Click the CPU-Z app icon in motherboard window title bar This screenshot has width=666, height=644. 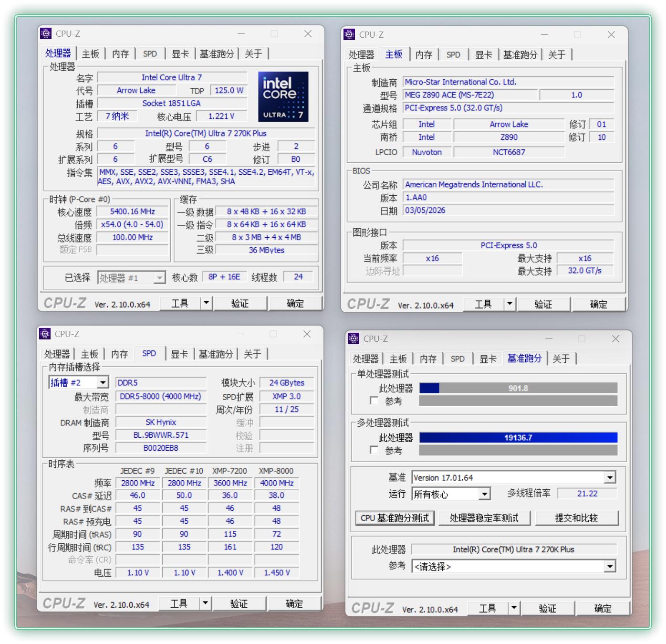tap(349, 34)
